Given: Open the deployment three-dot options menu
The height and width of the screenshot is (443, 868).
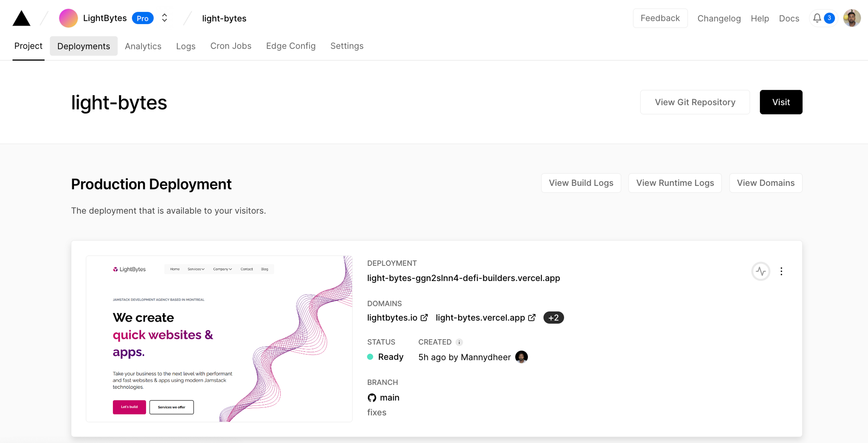Looking at the screenshot, I should click(781, 271).
